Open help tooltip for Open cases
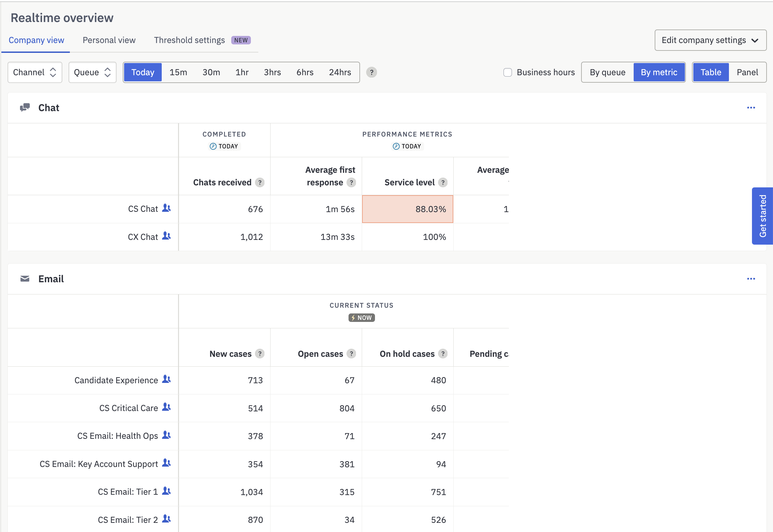773x532 pixels. [351, 354]
